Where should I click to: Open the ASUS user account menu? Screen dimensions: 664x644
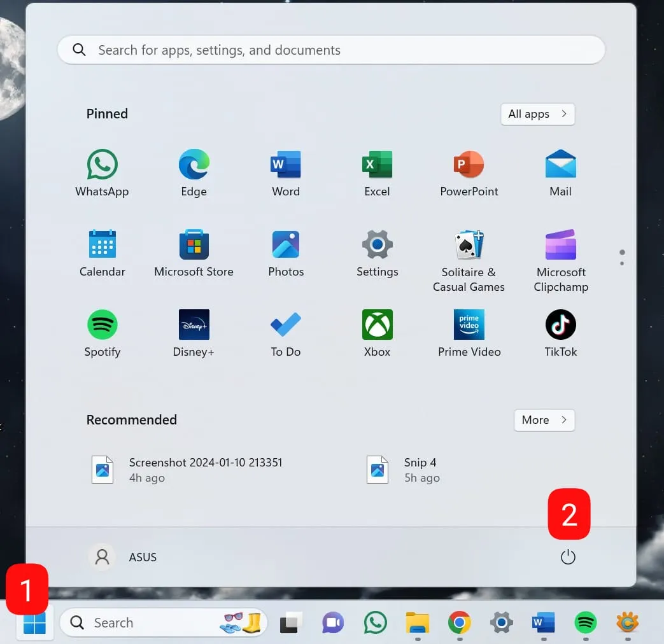(x=123, y=557)
